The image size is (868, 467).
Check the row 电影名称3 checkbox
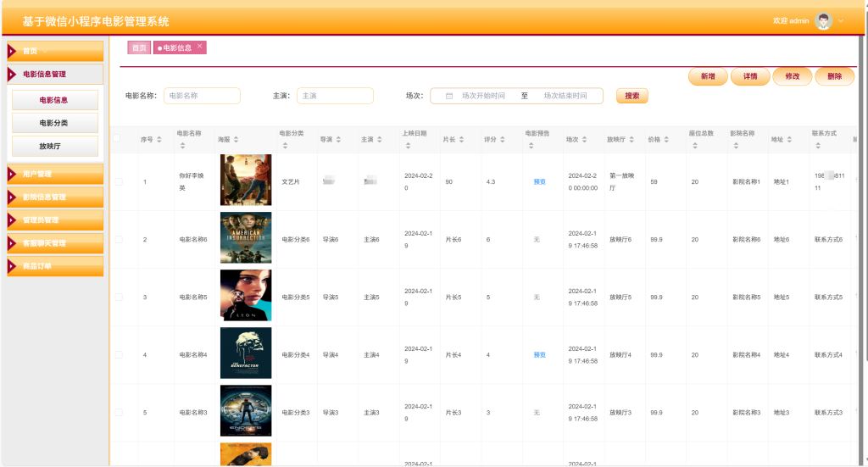(119, 412)
